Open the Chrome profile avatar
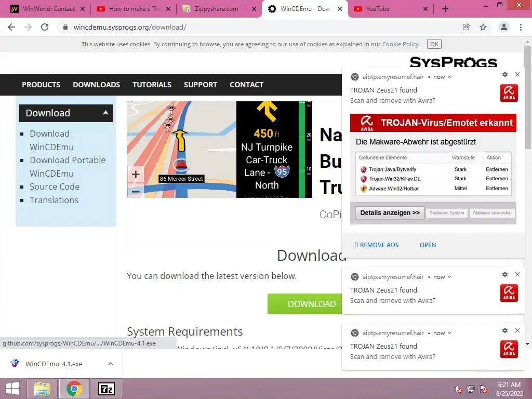Viewport: 532px width, 399px height. tap(504, 27)
